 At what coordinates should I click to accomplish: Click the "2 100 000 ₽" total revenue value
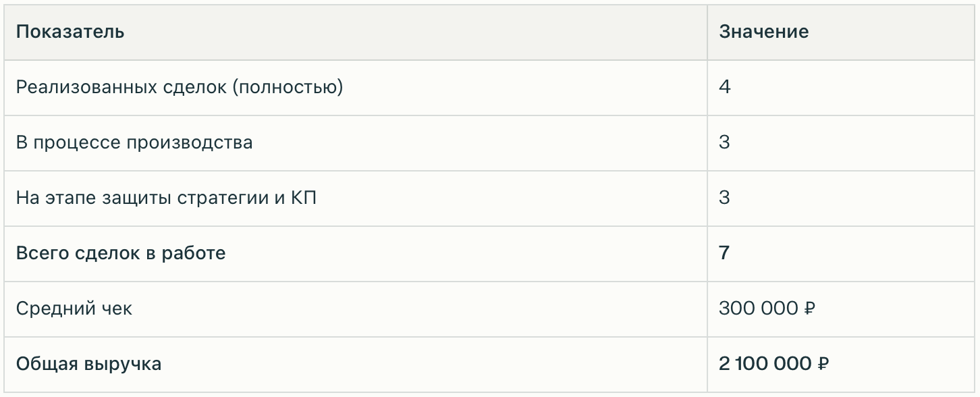(773, 364)
